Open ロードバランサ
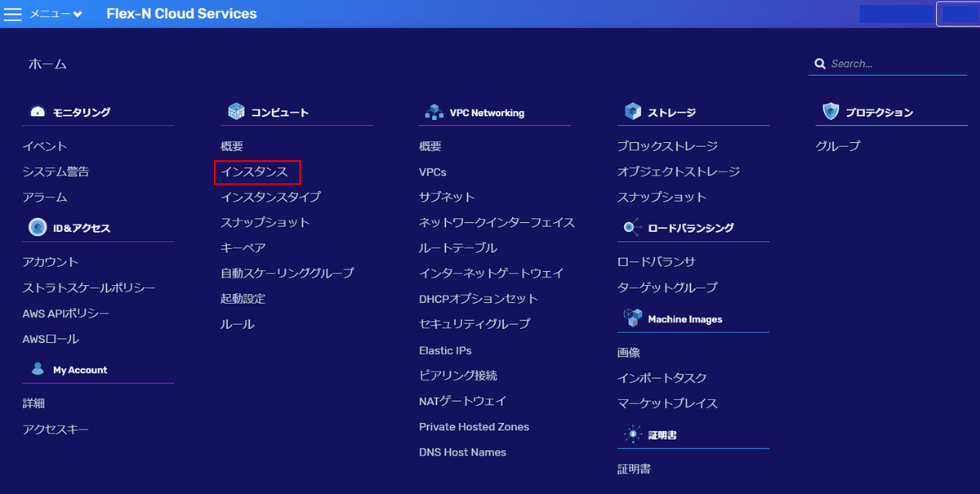980x494 pixels. click(657, 262)
